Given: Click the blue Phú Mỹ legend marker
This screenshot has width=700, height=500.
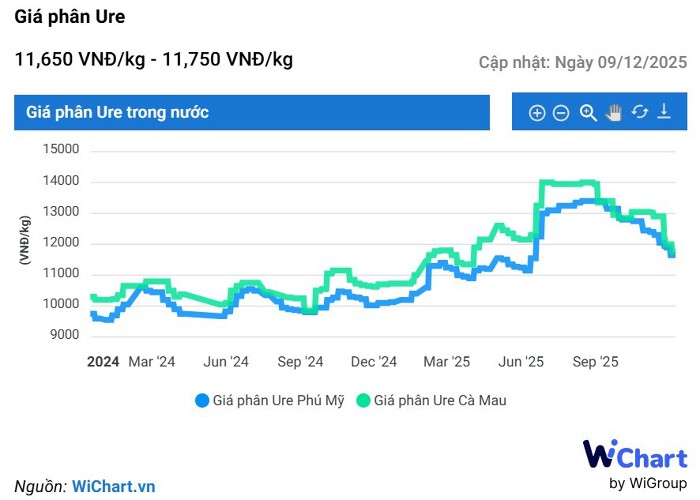Looking at the screenshot, I should (202, 400).
